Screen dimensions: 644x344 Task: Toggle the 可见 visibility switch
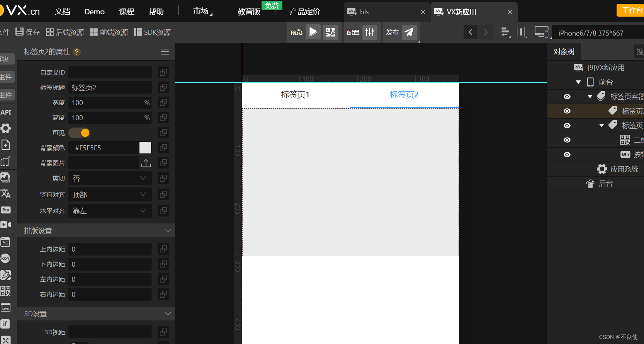79,133
